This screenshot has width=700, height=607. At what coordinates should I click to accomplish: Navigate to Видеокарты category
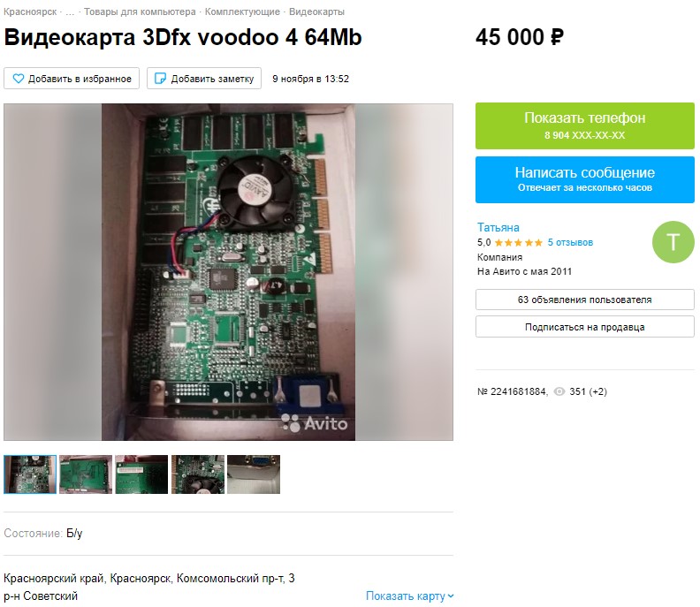pos(316,12)
